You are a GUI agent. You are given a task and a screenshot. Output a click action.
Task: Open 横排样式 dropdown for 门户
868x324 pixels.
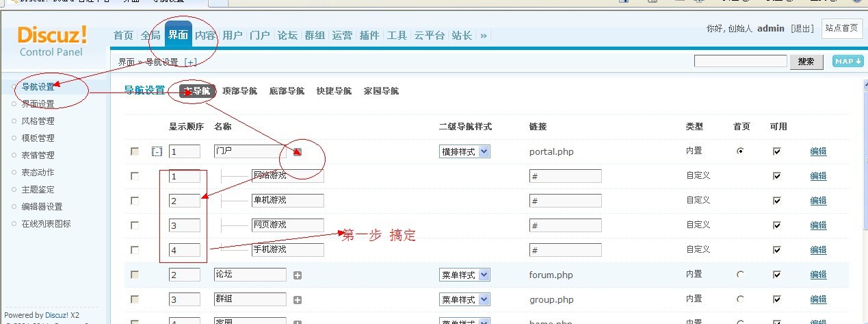pos(464,152)
